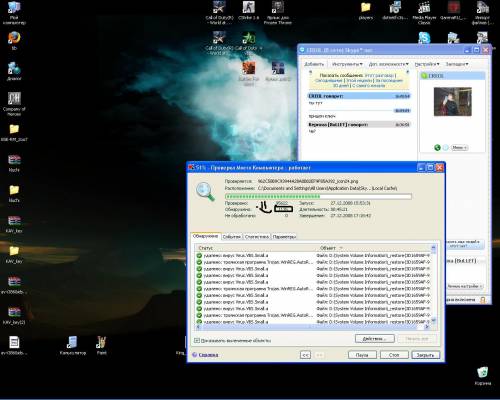The image size is (500, 400).
Task: Switch to the События tab
Action: click(232, 237)
